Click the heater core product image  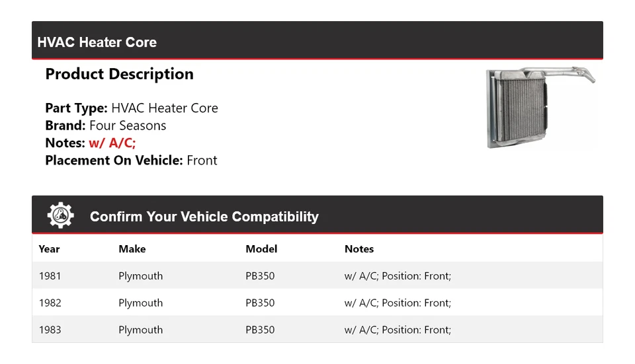click(x=539, y=107)
